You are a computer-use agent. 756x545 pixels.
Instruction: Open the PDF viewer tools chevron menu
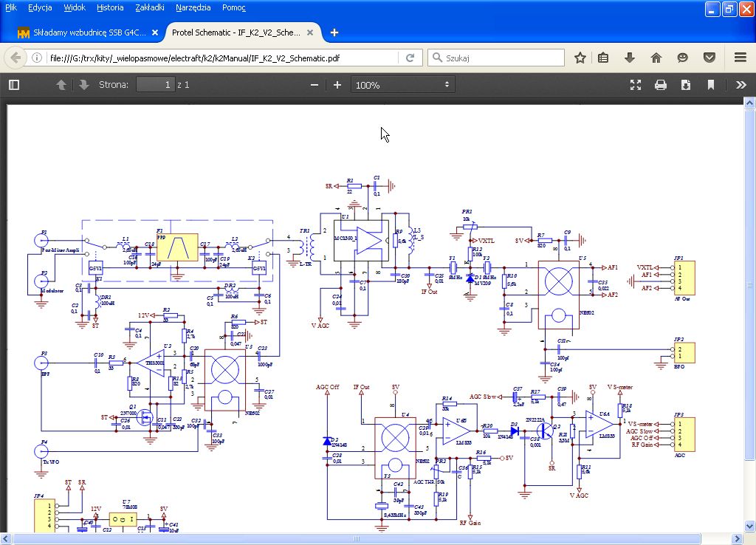click(740, 85)
